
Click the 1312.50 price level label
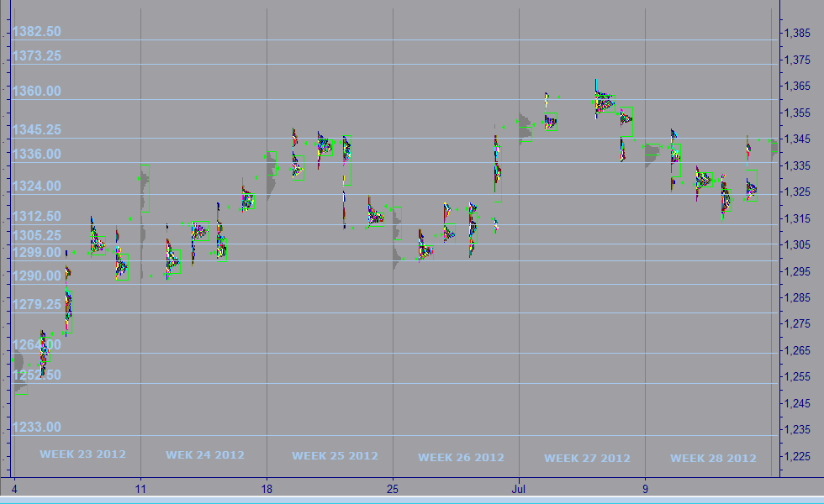click(x=36, y=217)
